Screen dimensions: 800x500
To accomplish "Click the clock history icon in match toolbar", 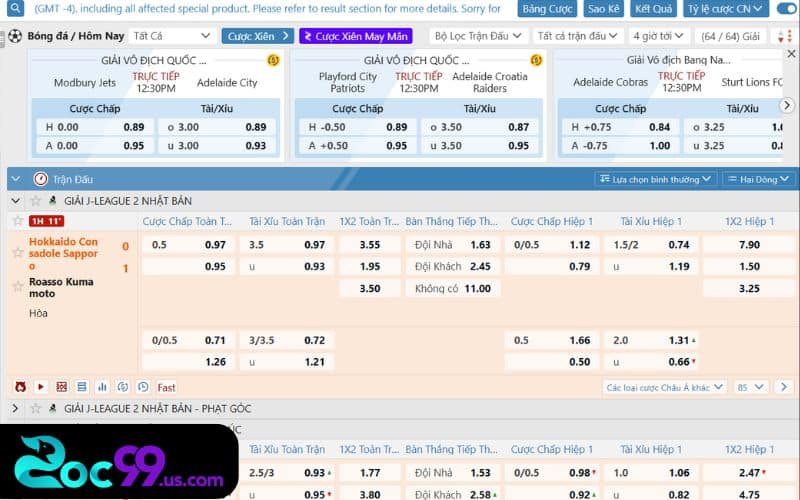I will click(x=143, y=387).
